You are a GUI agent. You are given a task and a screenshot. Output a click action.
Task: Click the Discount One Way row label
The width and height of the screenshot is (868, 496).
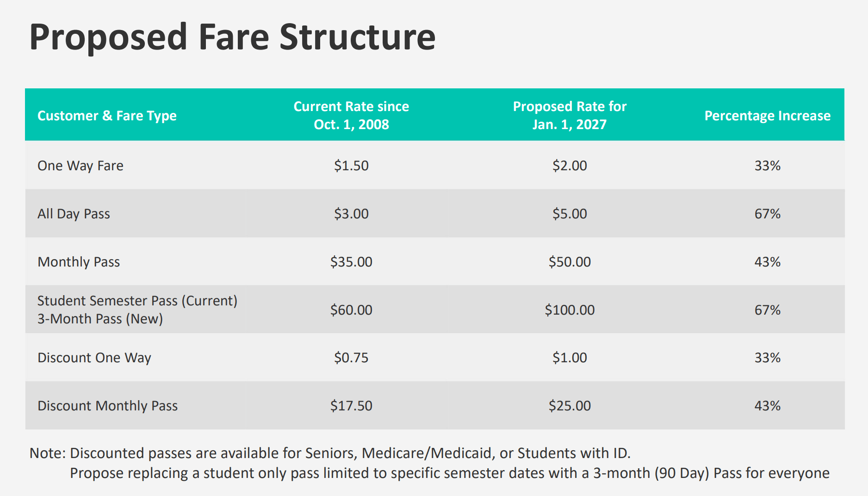click(x=94, y=358)
